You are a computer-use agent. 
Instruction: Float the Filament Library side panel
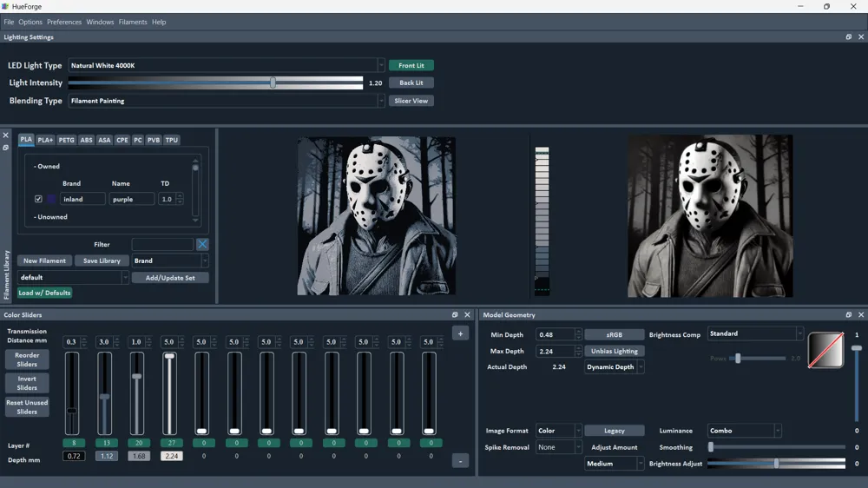5,148
